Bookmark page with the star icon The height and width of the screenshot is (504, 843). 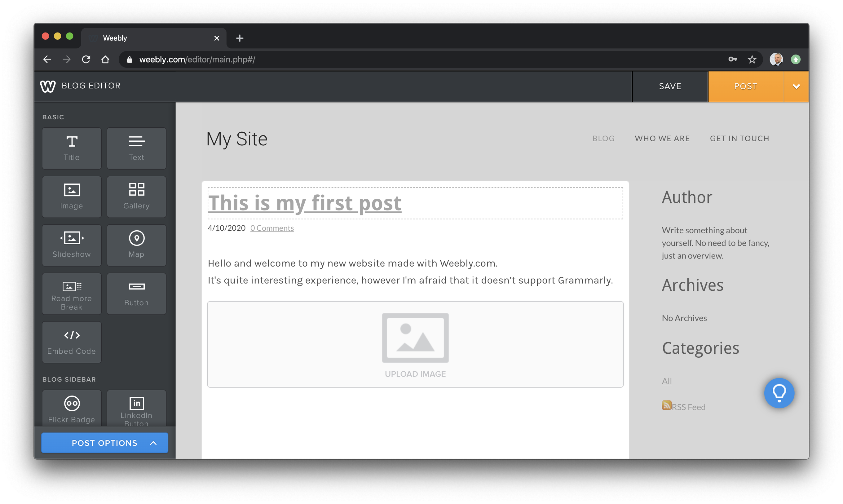click(x=752, y=60)
